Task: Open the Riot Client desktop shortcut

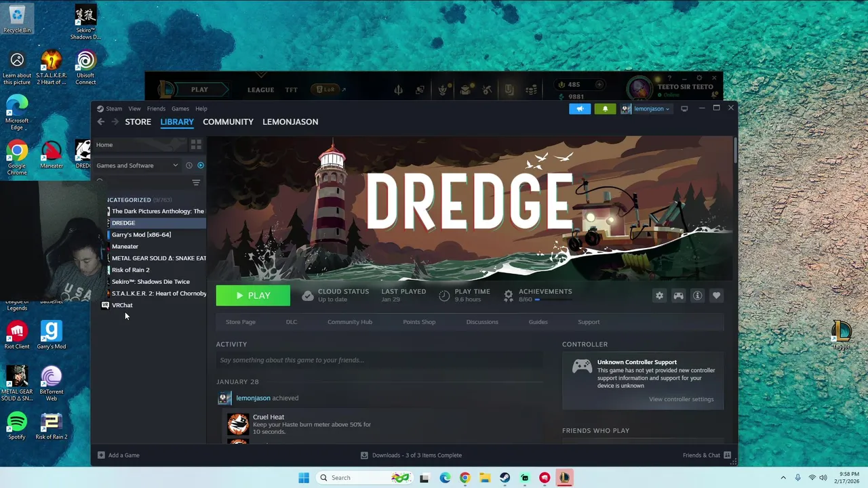Action: tap(17, 335)
